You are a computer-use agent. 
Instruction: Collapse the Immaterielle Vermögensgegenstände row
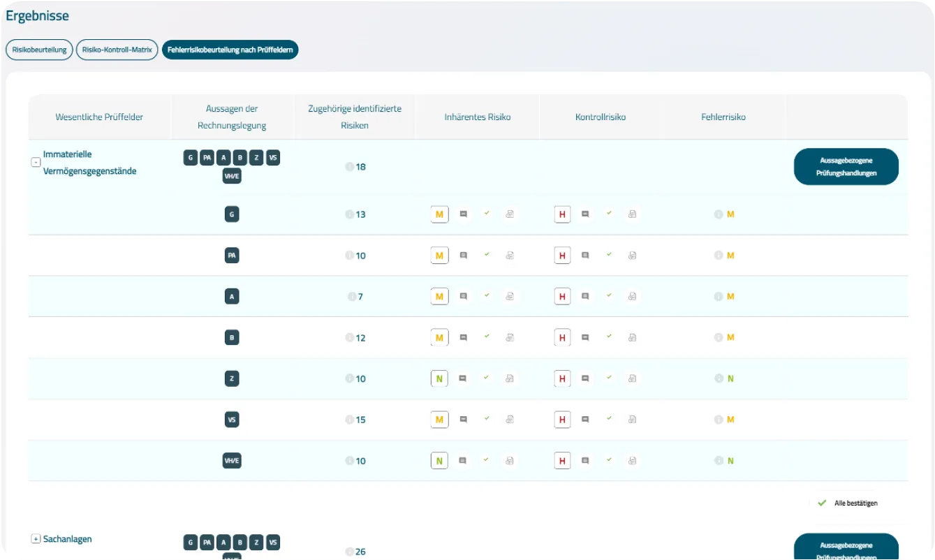[x=36, y=162]
